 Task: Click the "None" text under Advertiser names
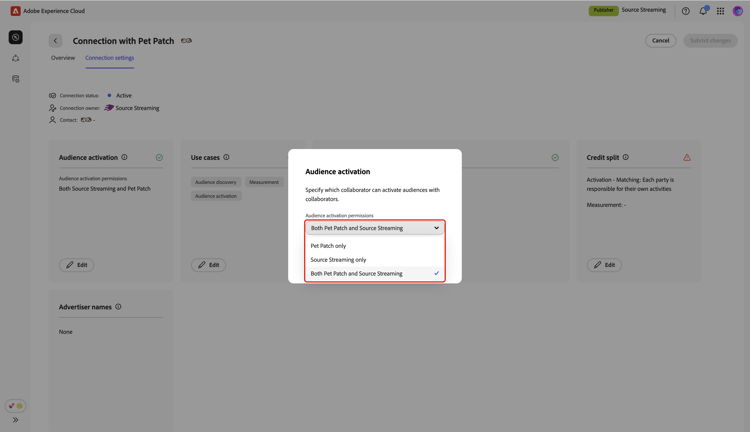(x=66, y=332)
